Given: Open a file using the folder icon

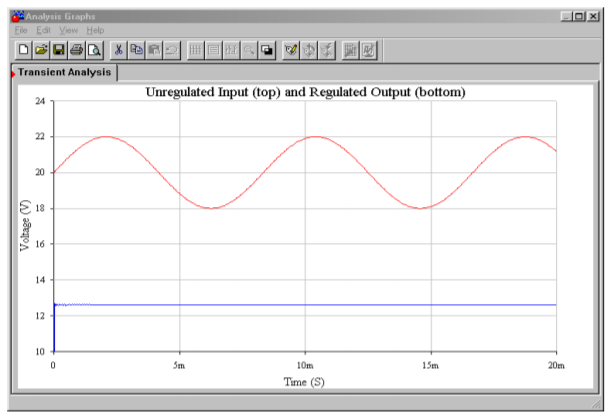Looking at the screenshot, I should [x=41, y=49].
